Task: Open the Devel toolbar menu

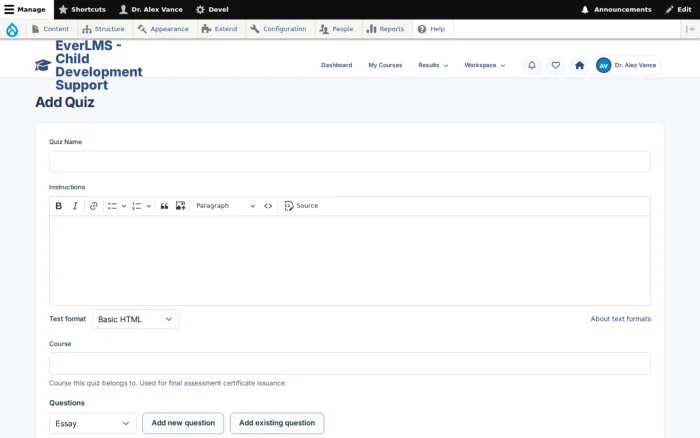Action: pos(212,9)
